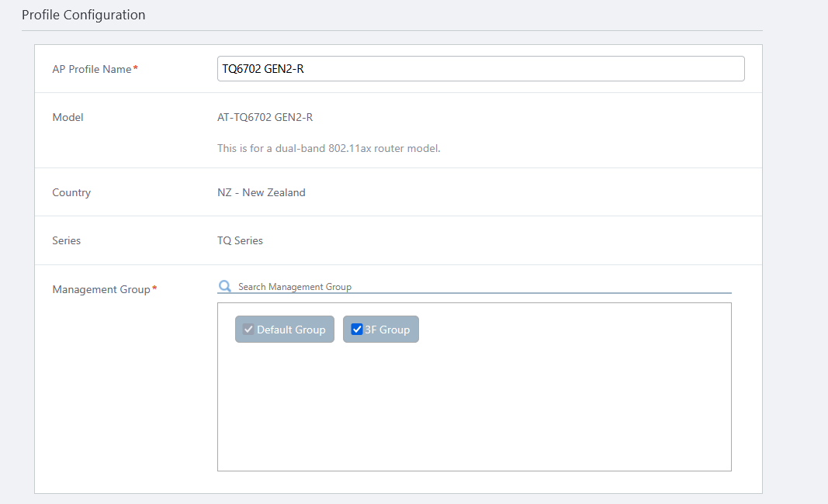The width and height of the screenshot is (828, 504).
Task: Select the Default Group chip label
Action: 291,330
